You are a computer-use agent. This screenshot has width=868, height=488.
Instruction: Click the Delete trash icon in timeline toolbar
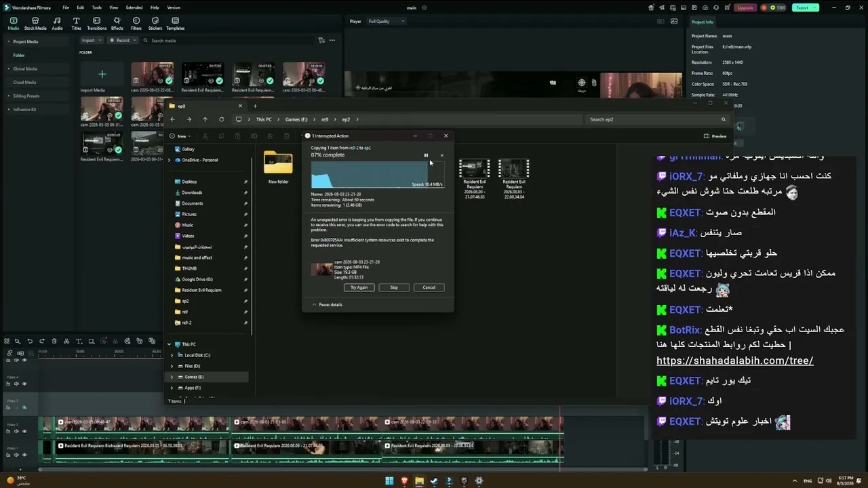(54, 341)
